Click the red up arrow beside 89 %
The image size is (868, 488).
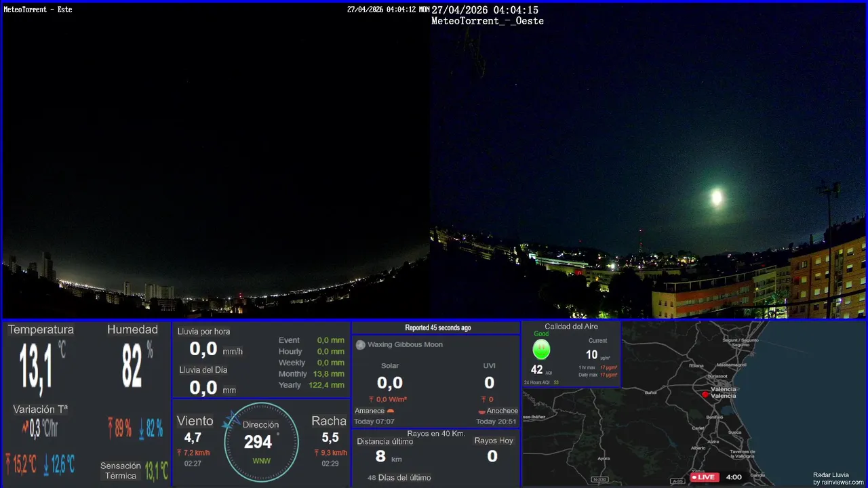click(111, 428)
